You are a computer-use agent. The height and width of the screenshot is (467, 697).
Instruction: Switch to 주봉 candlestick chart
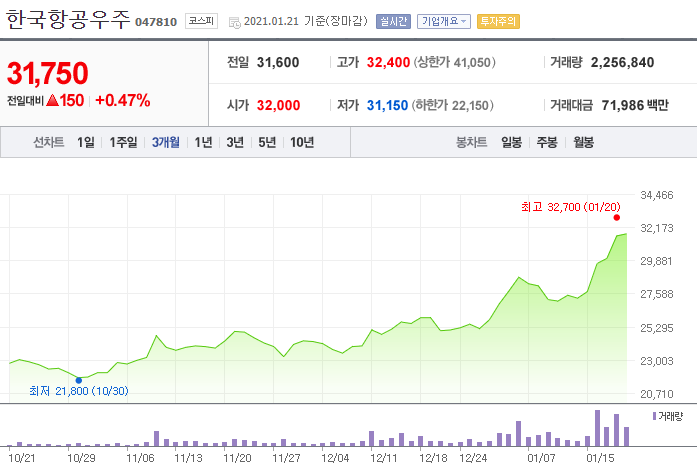547,142
